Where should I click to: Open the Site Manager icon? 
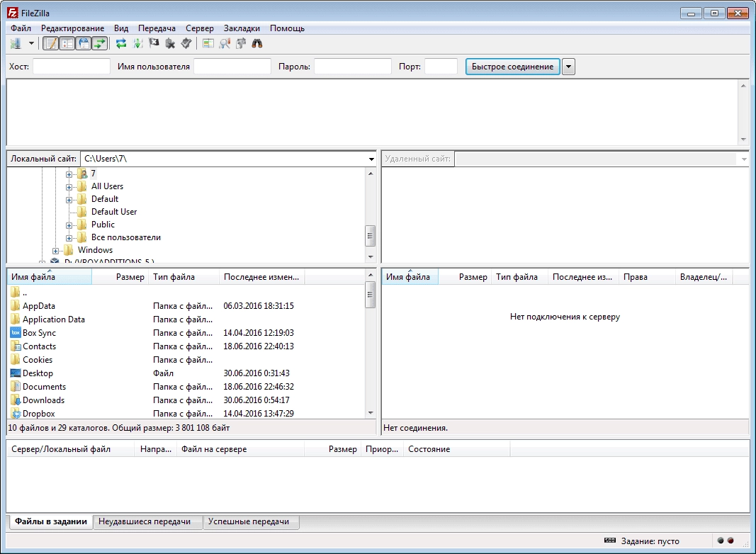(x=16, y=43)
